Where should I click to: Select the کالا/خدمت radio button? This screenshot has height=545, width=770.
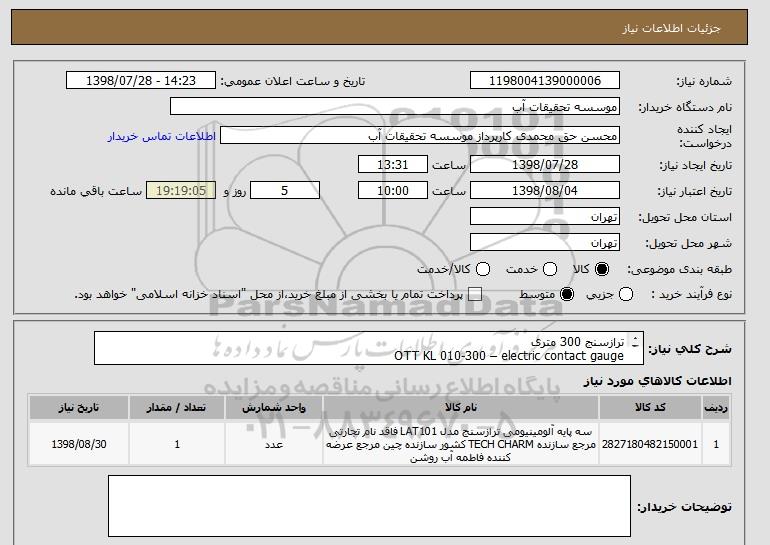(x=483, y=269)
